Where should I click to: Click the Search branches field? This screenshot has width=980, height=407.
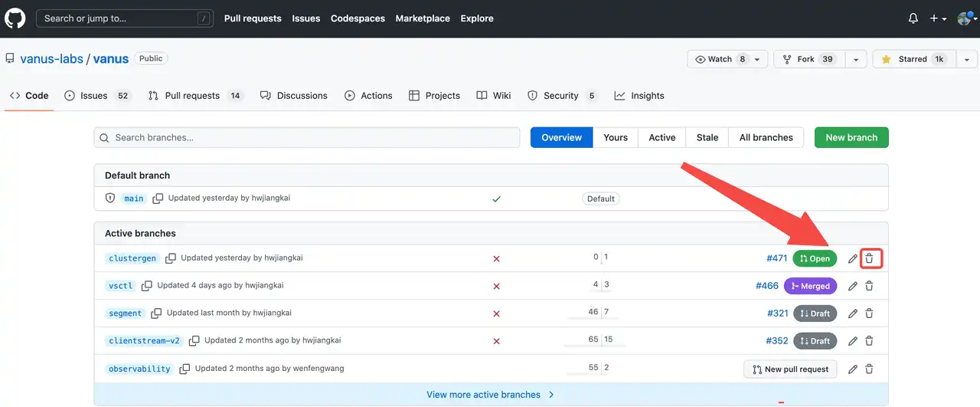coord(307,137)
